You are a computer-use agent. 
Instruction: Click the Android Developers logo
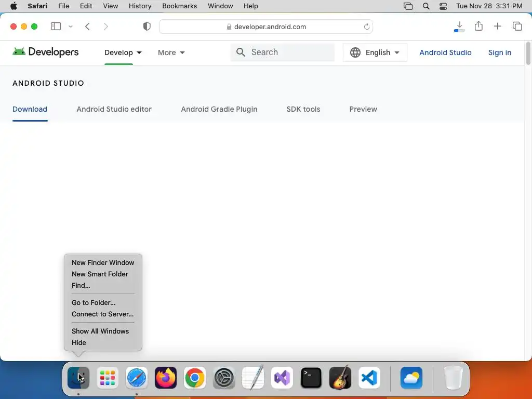tap(46, 52)
